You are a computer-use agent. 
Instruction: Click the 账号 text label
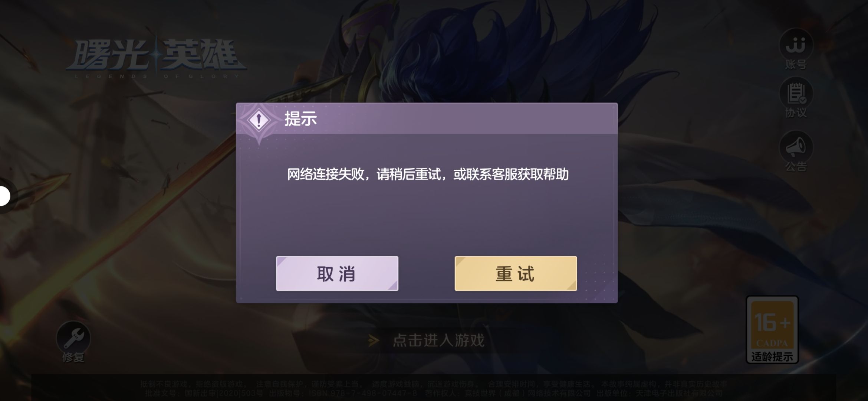pos(796,65)
